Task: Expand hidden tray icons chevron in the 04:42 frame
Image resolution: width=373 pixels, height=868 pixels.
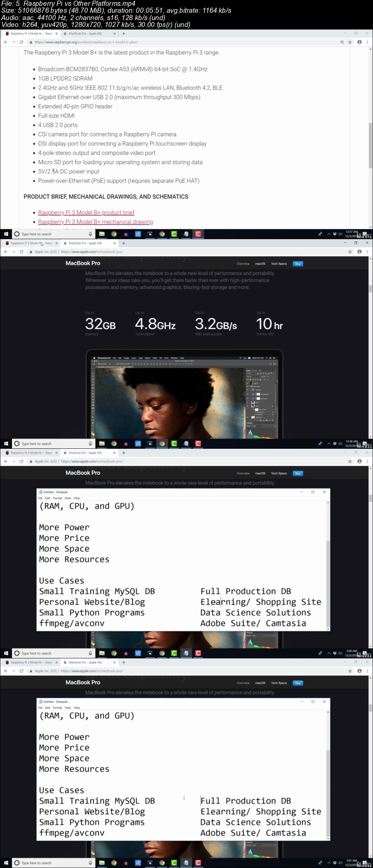Action: (329, 863)
